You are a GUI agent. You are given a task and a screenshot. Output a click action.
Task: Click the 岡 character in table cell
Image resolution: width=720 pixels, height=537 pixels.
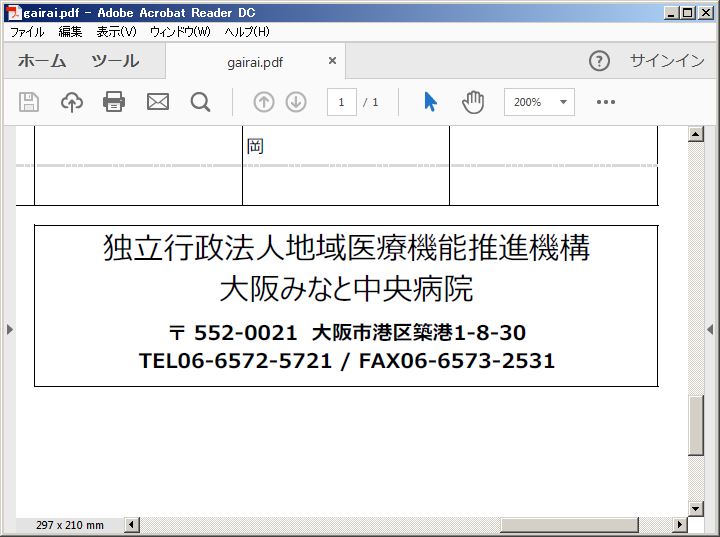click(255, 146)
